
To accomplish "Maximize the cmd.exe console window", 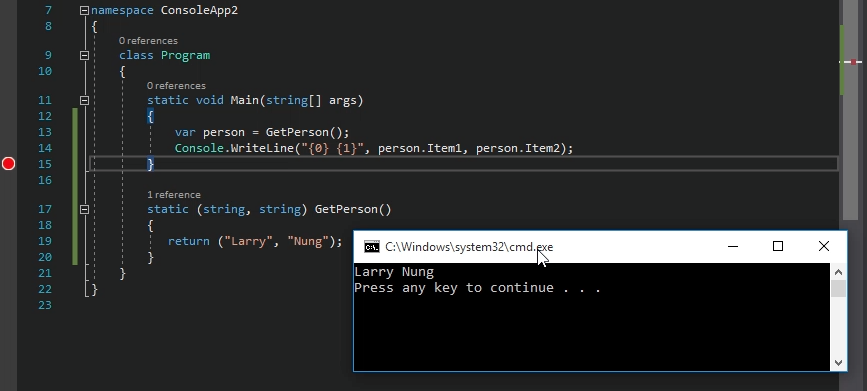I will point(778,247).
